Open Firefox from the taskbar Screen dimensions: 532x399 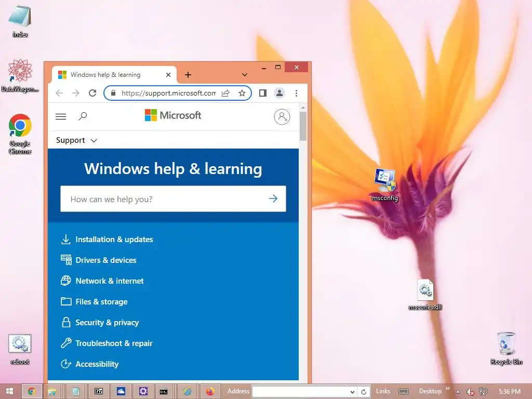pos(210,392)
